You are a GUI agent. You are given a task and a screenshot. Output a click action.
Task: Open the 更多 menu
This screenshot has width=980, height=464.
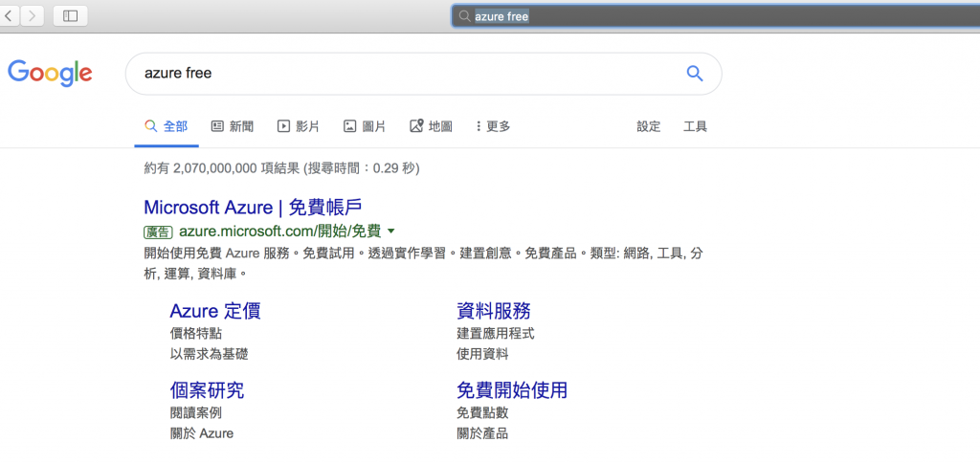pos(493,127)
